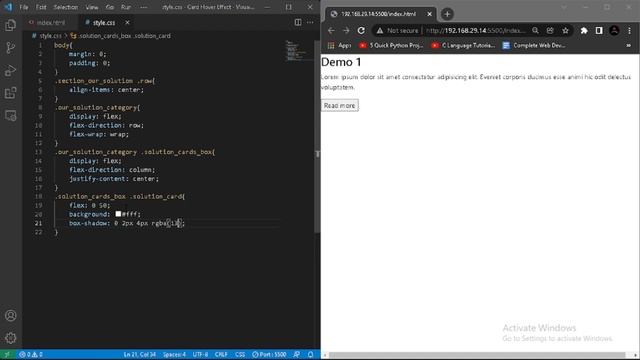Click line number 21 in the gutter
The width and height of the screenshot is (640, 360).
click(38, 223)
